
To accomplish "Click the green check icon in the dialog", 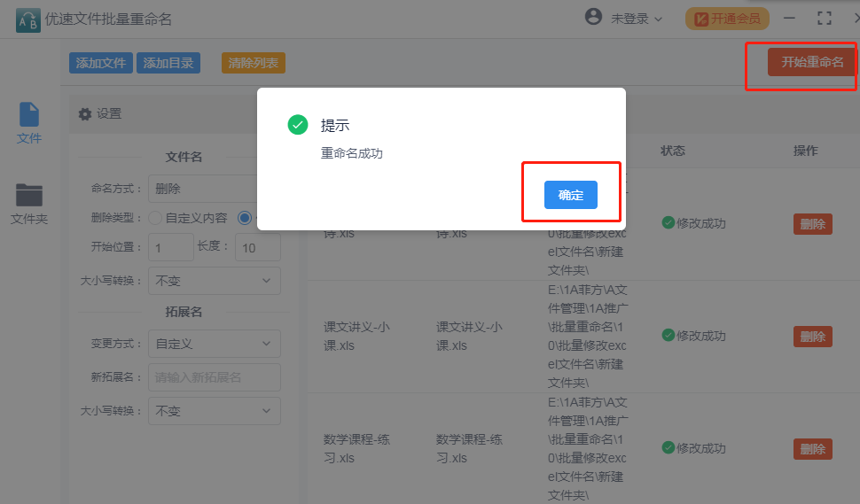I will coord(298,124).
